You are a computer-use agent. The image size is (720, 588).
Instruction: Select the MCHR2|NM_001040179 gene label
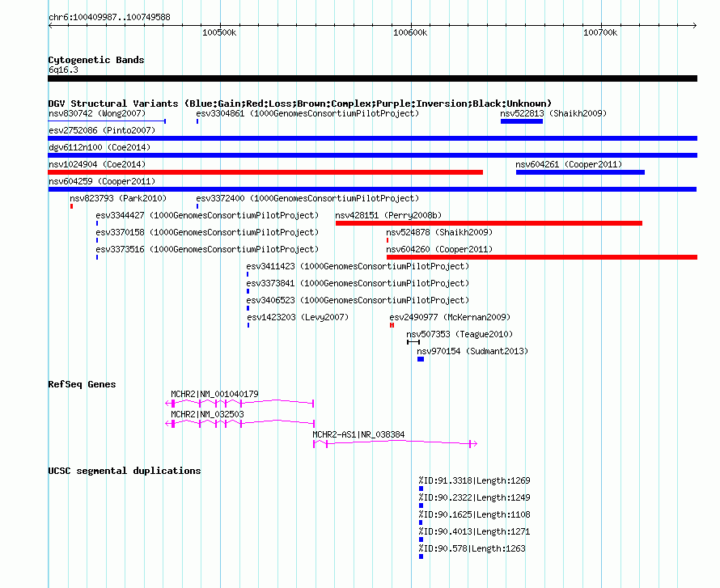point(214,394)
